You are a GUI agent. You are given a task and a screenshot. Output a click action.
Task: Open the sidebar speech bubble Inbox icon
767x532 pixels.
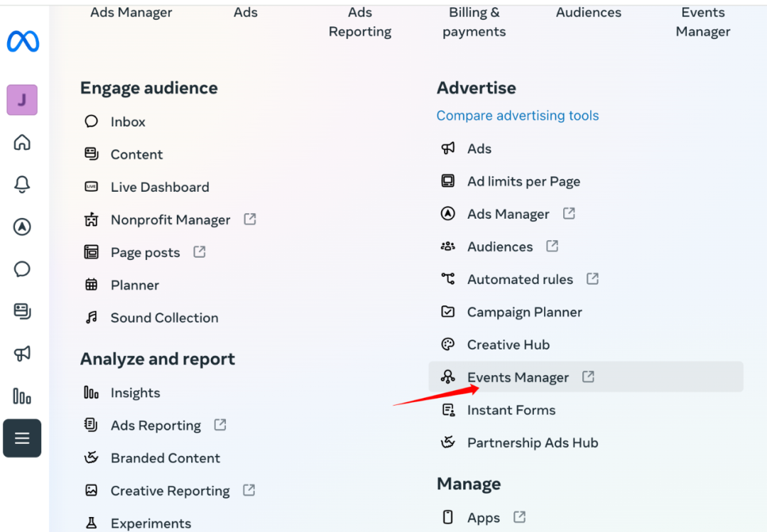coord(22,269)
